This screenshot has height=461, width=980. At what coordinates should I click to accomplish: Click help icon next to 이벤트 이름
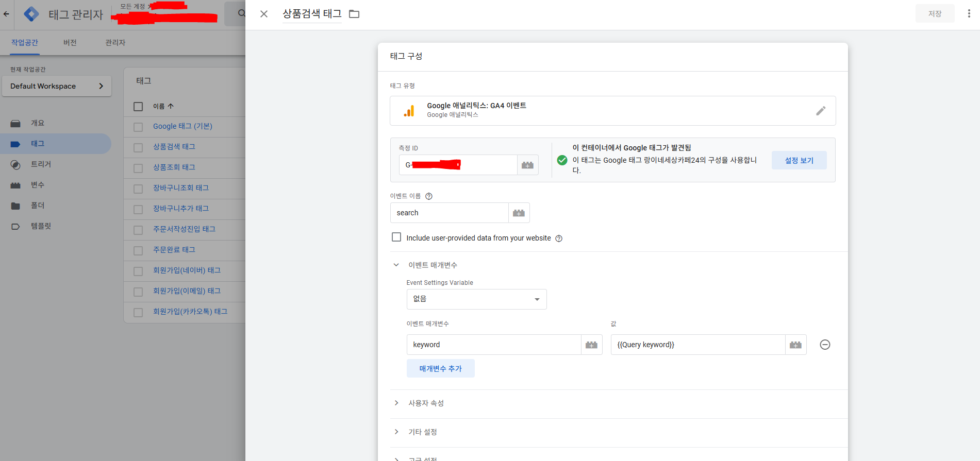[429, 196]
